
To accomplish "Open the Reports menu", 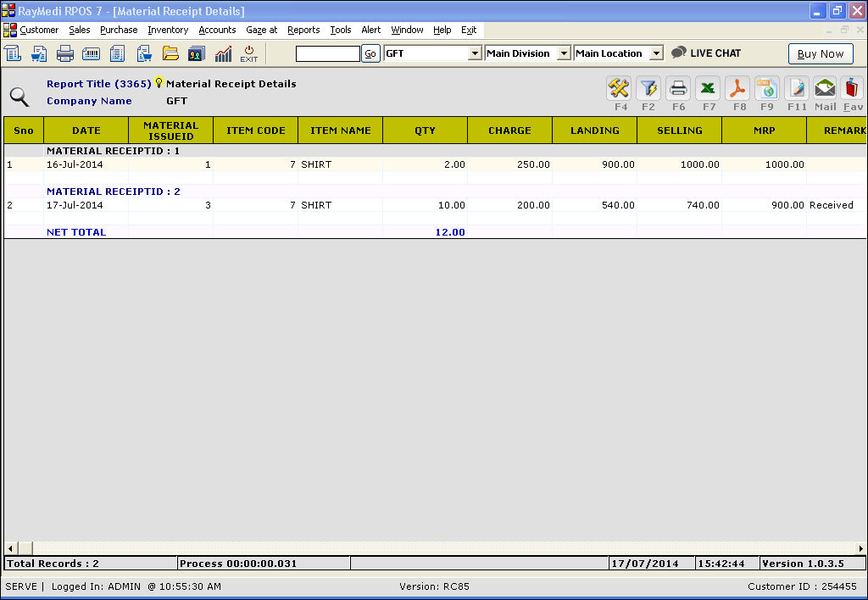I will click(303, 30).
